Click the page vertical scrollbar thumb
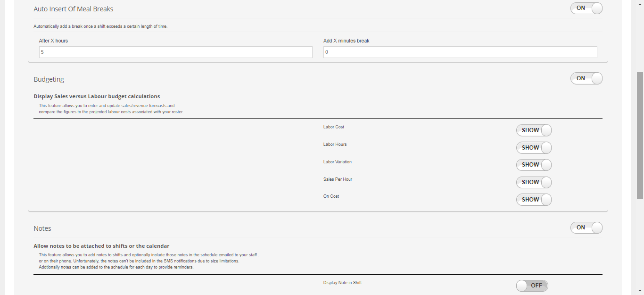The width and height of the screenshot is (644, 295). (640, 135)
